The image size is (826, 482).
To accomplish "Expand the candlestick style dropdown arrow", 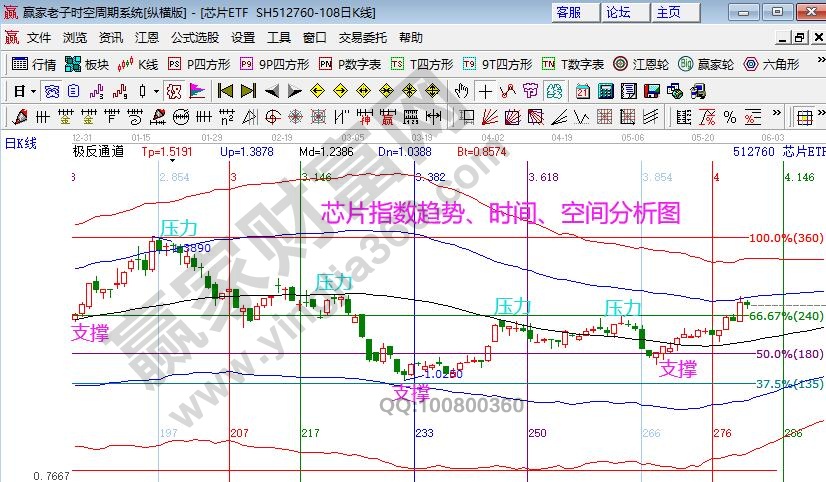I will (x=155, y=91).
